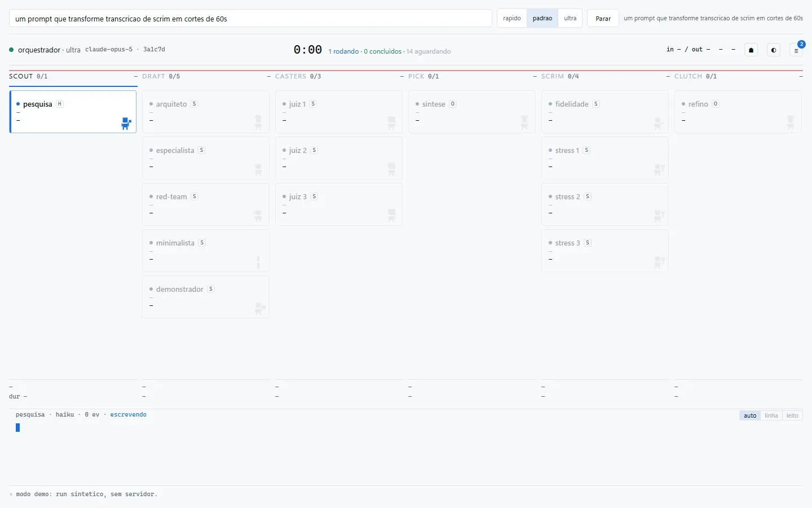
Task: Click the bell-shaped icon button in the header
Action: tap(751, 50)
